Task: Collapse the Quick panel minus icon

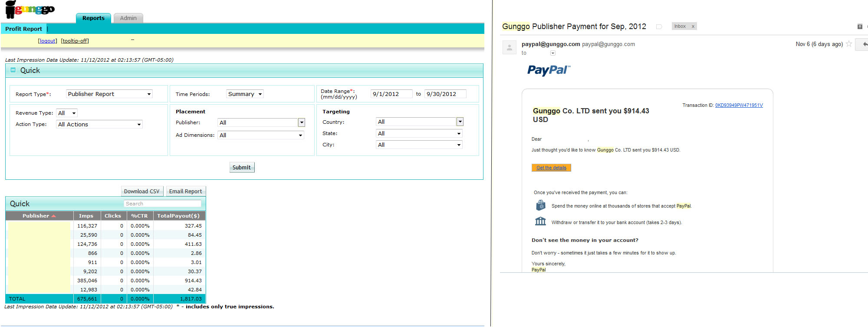Action: pyautogui.click(x=13, y=70)
